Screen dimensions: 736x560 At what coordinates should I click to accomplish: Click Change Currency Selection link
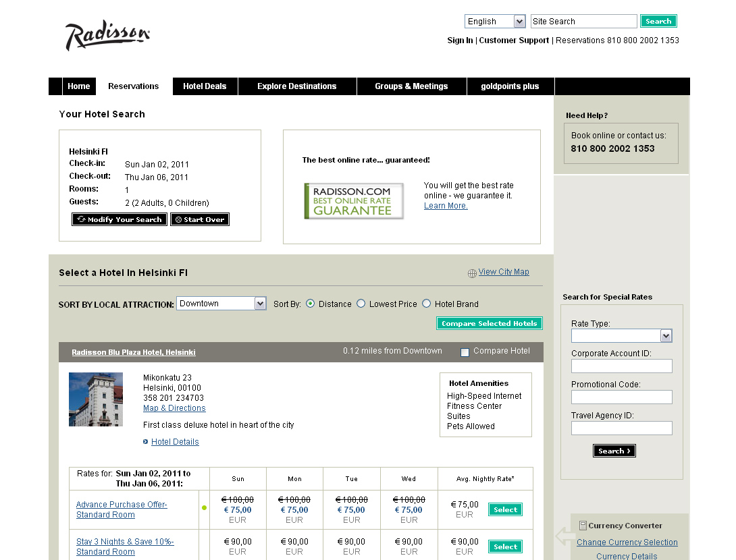click(627, 542)
